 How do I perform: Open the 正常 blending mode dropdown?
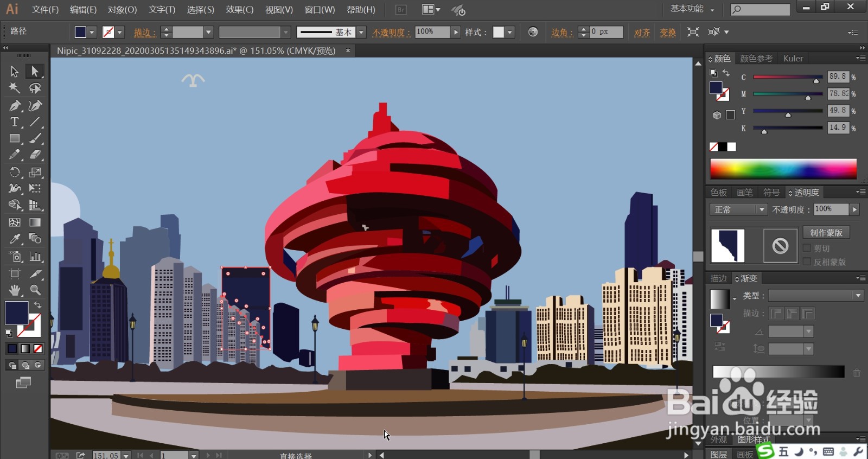click(738, 209)
